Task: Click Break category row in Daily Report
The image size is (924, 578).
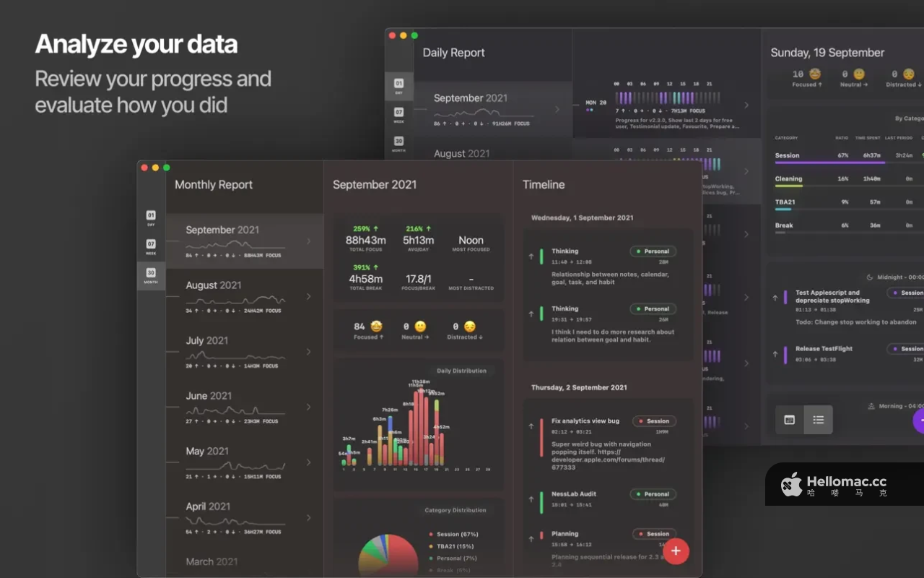Action: [x=849, y=227]
